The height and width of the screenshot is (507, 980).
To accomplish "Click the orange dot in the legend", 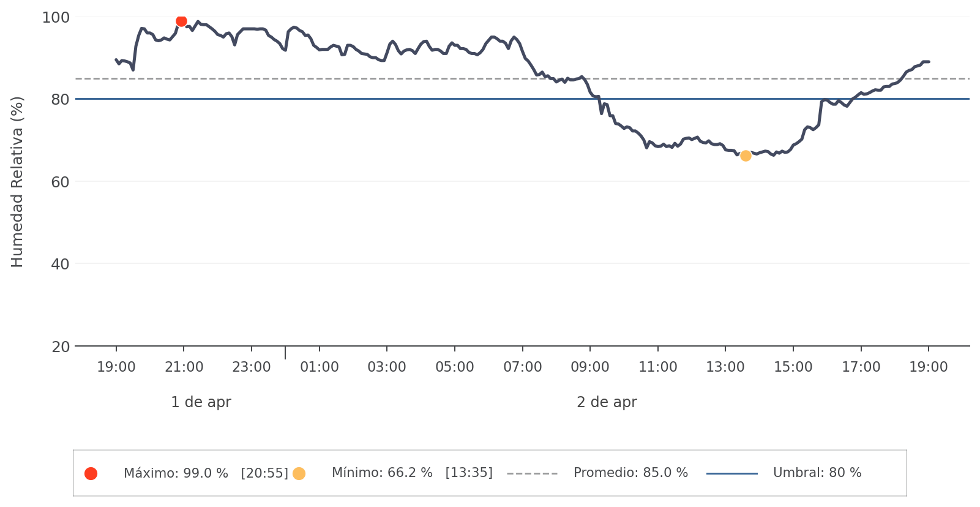I will click(x=299, y=473).
